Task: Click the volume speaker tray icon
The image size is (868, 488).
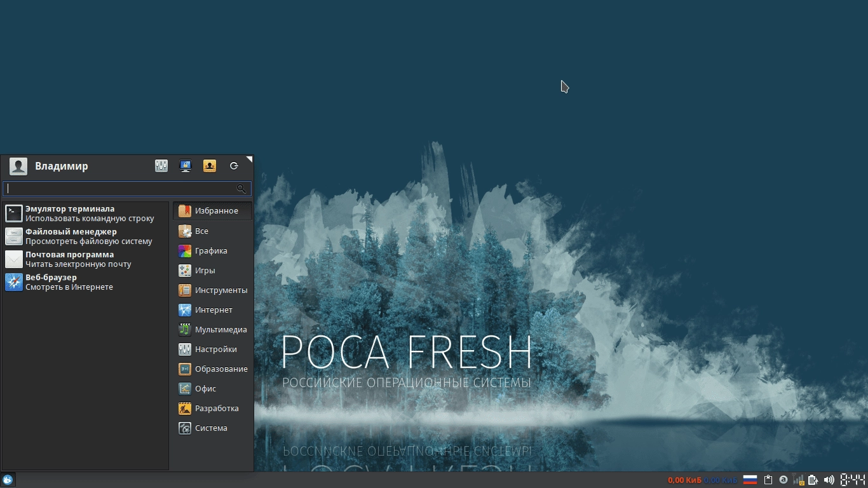Action: 829,480
